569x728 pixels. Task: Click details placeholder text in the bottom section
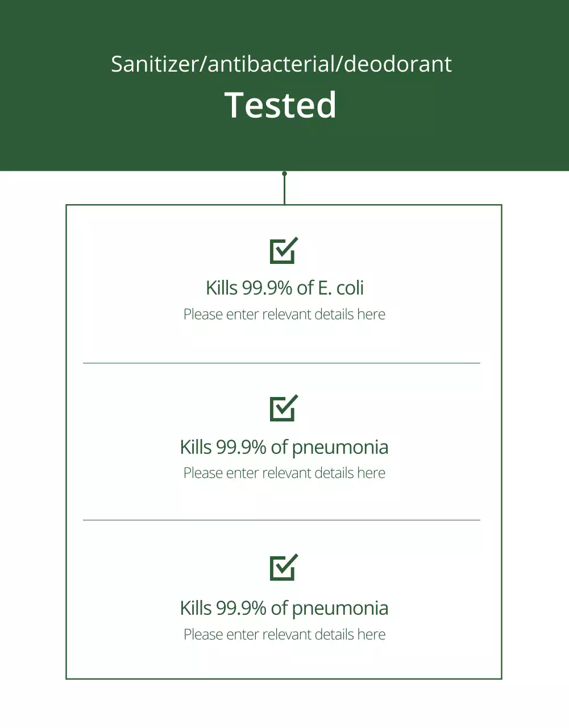point(284,635)
